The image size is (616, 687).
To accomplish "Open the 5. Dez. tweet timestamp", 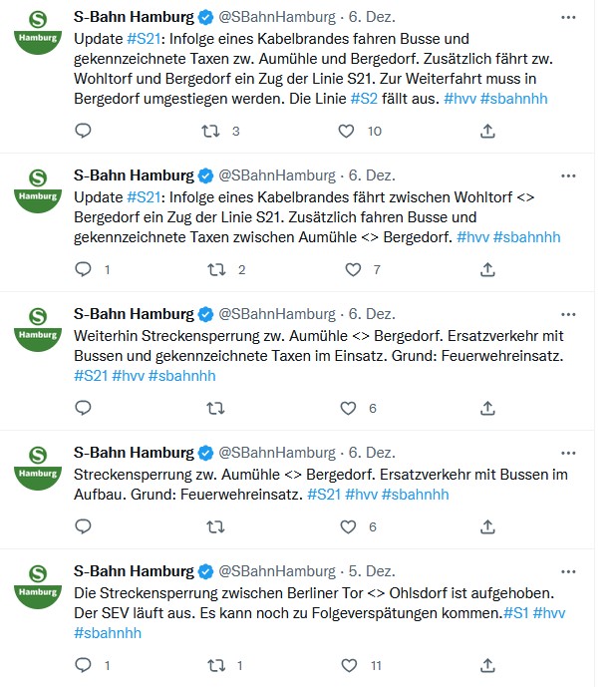I will click(372, 571).
